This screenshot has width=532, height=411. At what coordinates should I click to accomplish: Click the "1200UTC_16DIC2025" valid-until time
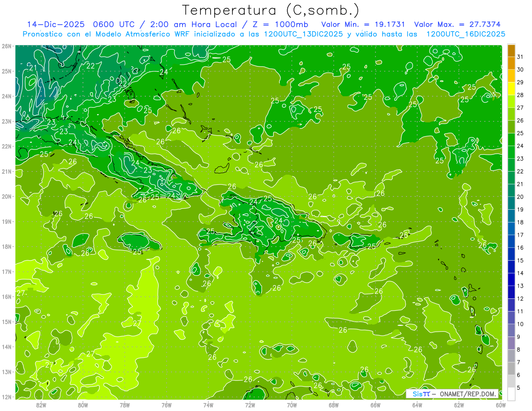point(466,34)
